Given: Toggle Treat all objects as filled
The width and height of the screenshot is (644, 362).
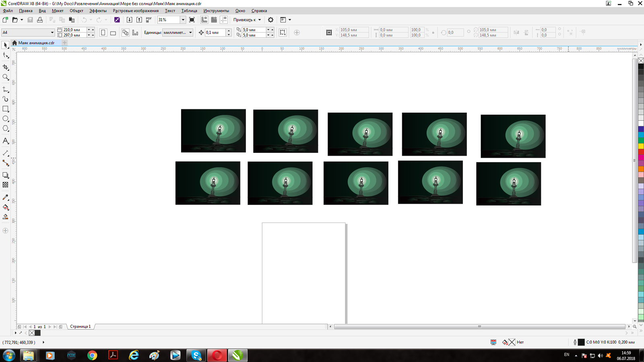Looking at the screenshot, I should (x=283, y=33).
